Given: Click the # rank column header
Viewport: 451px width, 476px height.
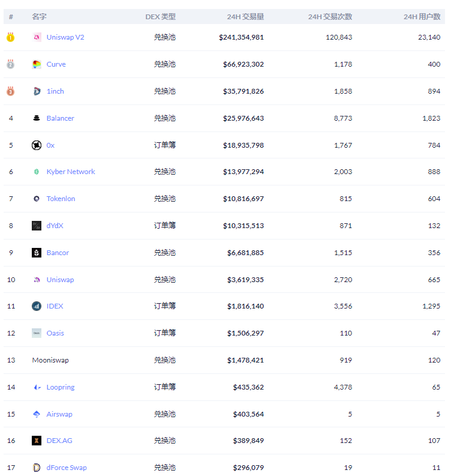Looking at the screenshot, I should pos(11,17).
